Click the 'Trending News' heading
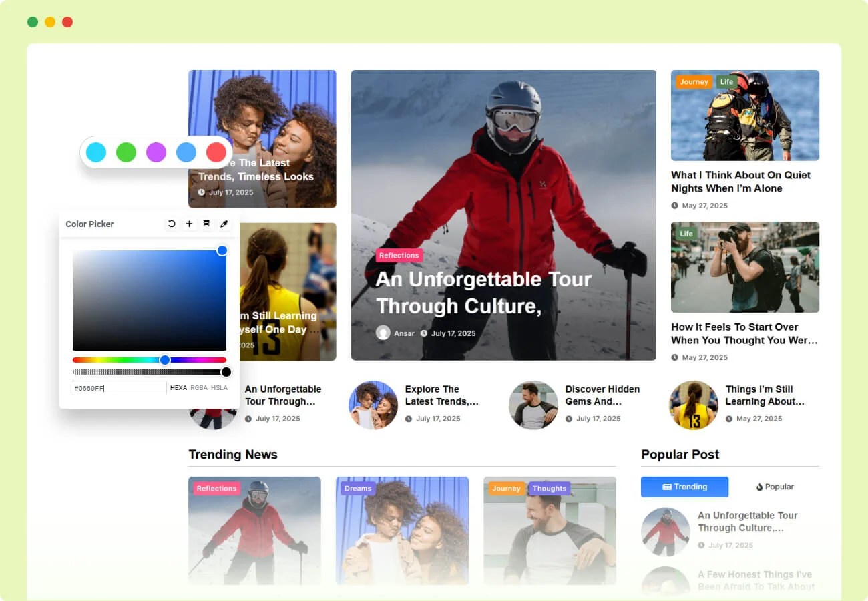 [x=233, y=455]
